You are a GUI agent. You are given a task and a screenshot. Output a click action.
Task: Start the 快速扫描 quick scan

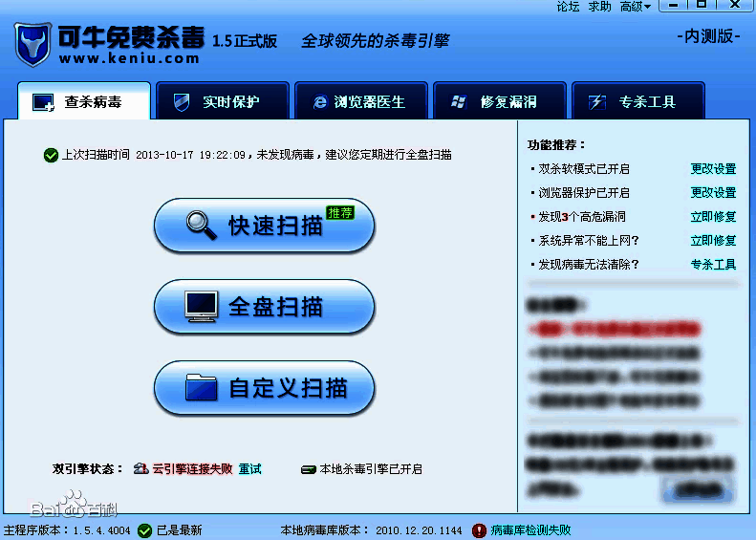coord(264,226)
